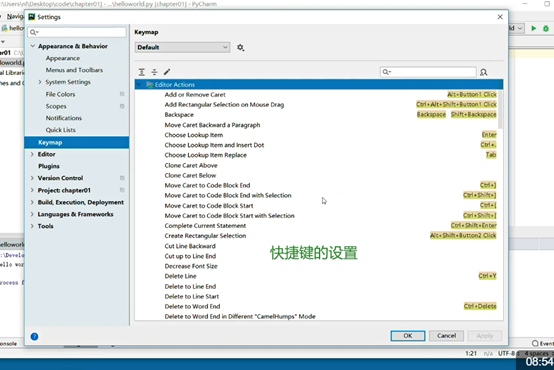
Task: Select Plugins settings
Action: tap(49, 166)
